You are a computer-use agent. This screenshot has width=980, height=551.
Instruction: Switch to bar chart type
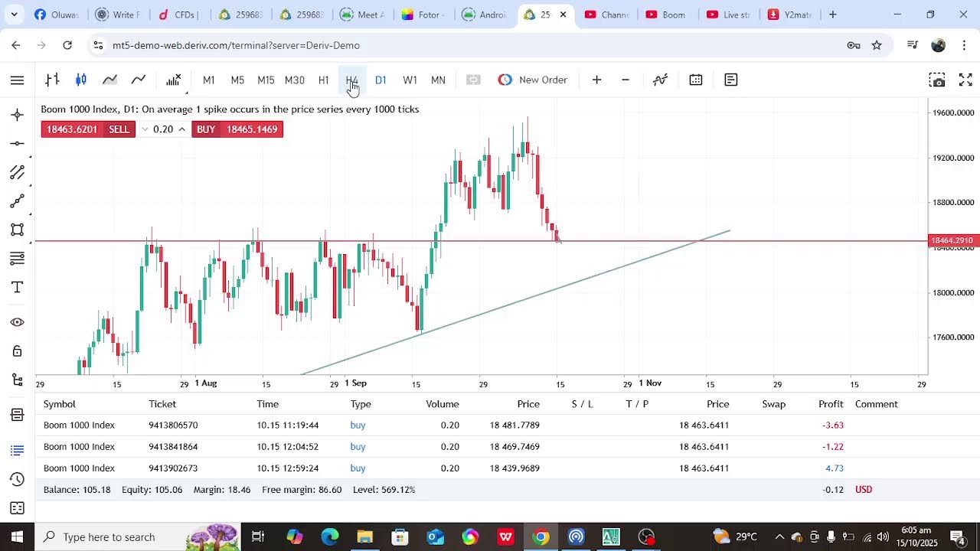[x=52, y=80]
